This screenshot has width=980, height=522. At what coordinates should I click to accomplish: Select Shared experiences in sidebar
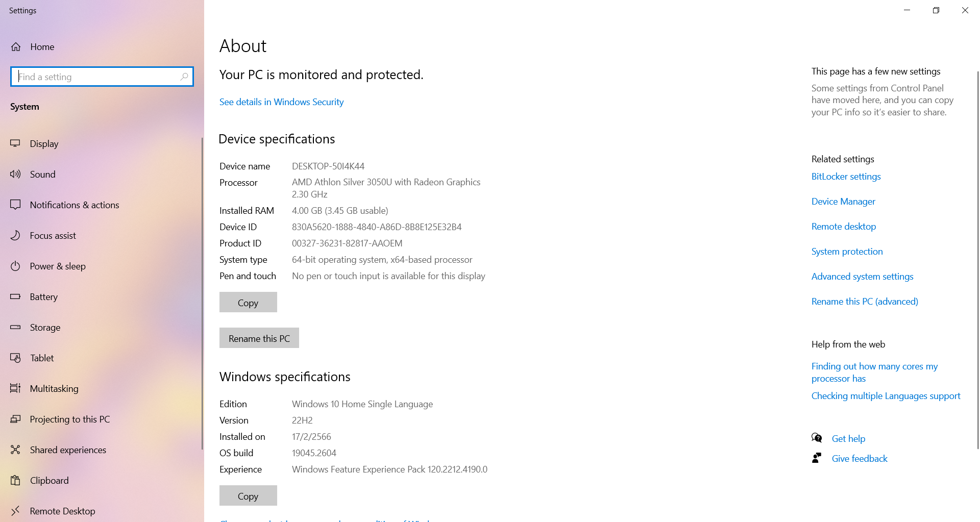click(68, 450)
